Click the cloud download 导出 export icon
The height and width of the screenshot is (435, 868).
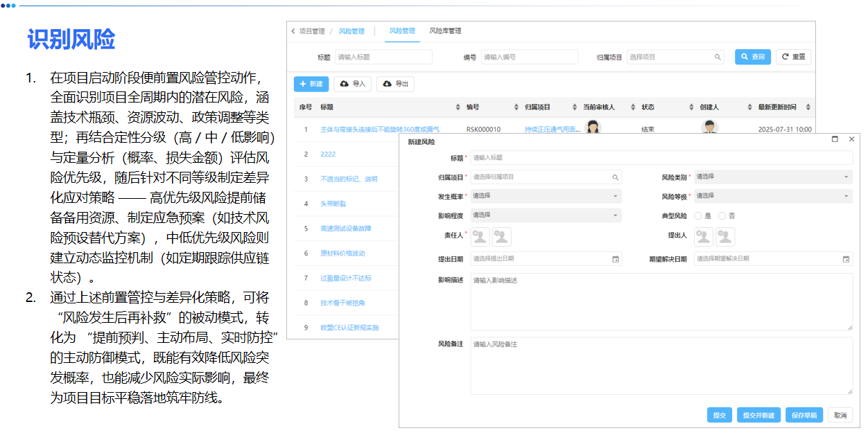tap(387, 84)
